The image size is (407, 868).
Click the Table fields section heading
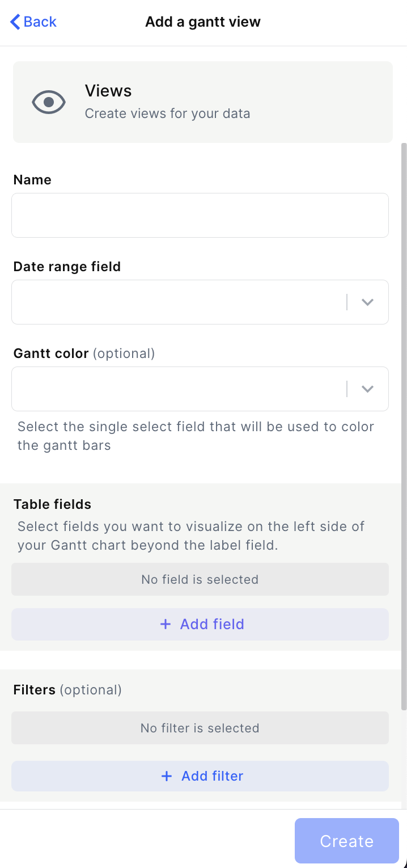point(52,504)
